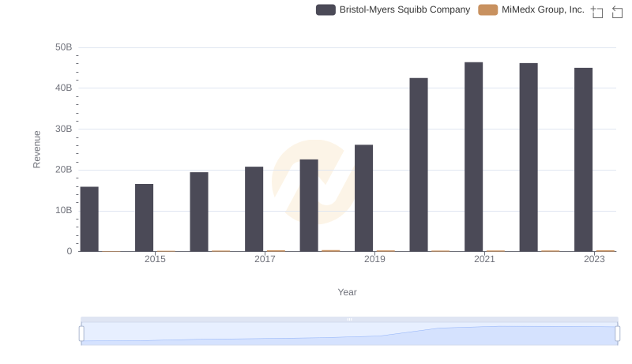632x364 pixels.
Task: Click the 20B y-axis label
Action: coord(64,170)
